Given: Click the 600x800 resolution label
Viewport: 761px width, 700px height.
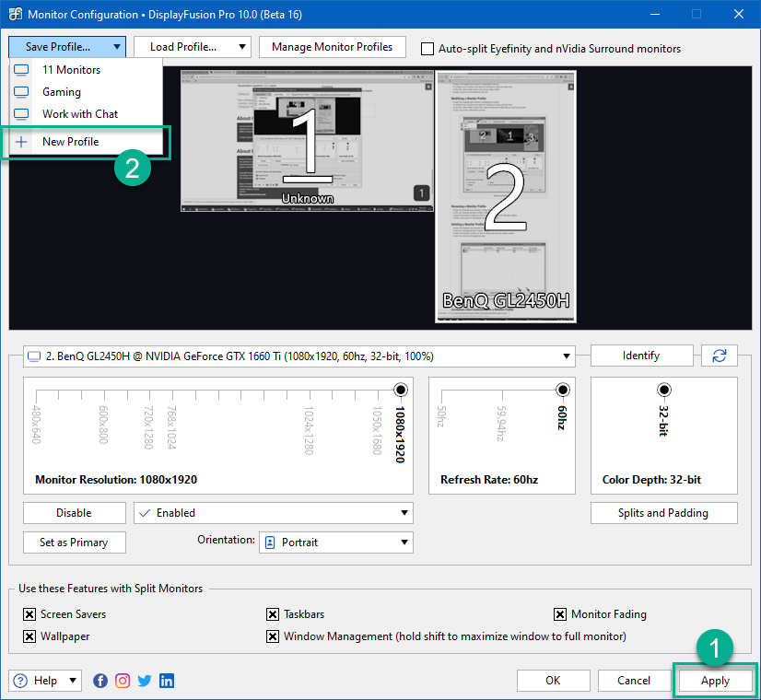Looking at the screenshot, I should tap(103, 425).
